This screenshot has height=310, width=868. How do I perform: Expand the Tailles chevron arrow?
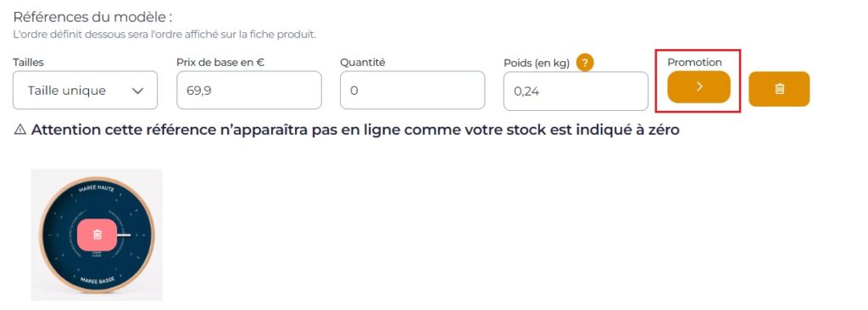(138, 91)
